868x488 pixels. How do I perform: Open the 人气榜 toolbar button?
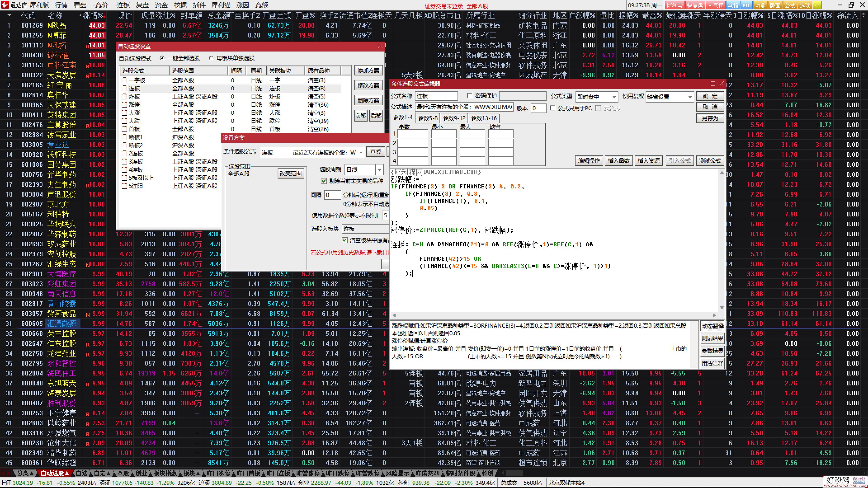coord(715,5)
